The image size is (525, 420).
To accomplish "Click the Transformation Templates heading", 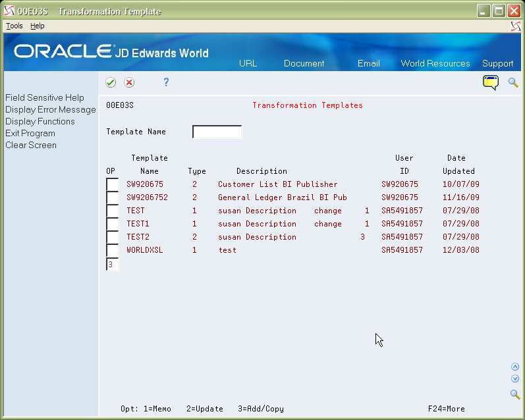I will click(308, 105).
